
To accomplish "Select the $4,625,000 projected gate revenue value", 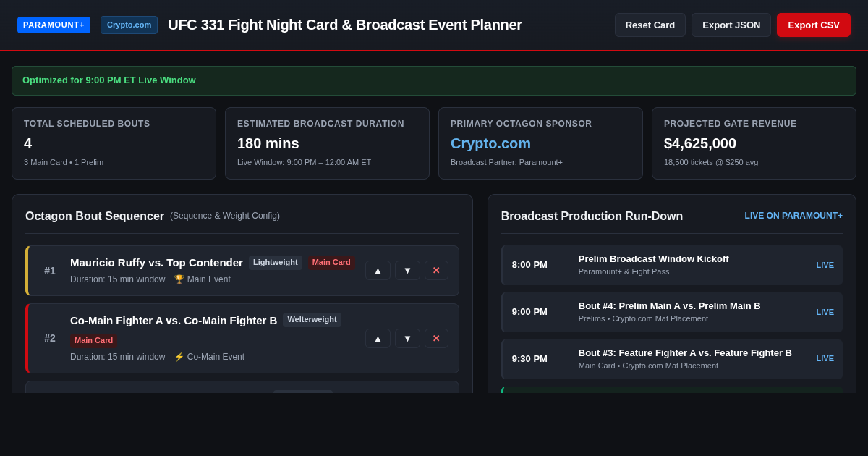I will click(x=700, y=143).
